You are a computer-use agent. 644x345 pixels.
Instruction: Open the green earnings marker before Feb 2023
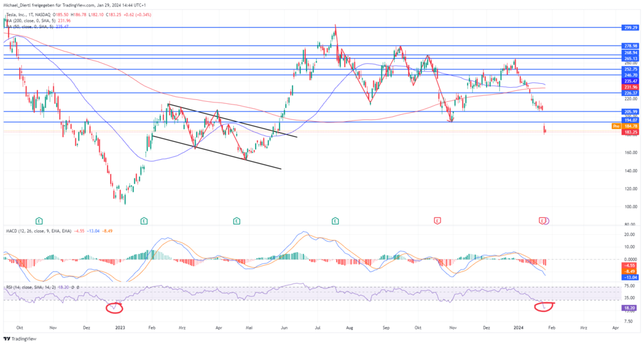pyautogui.click(x=144, y=221)
